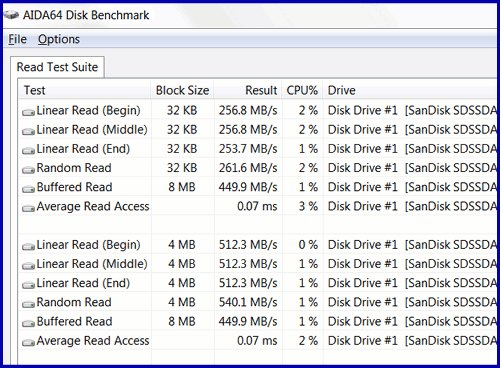
Task: Select 4 MB Linear Read (Middle) row label
Action: (92, 264)
